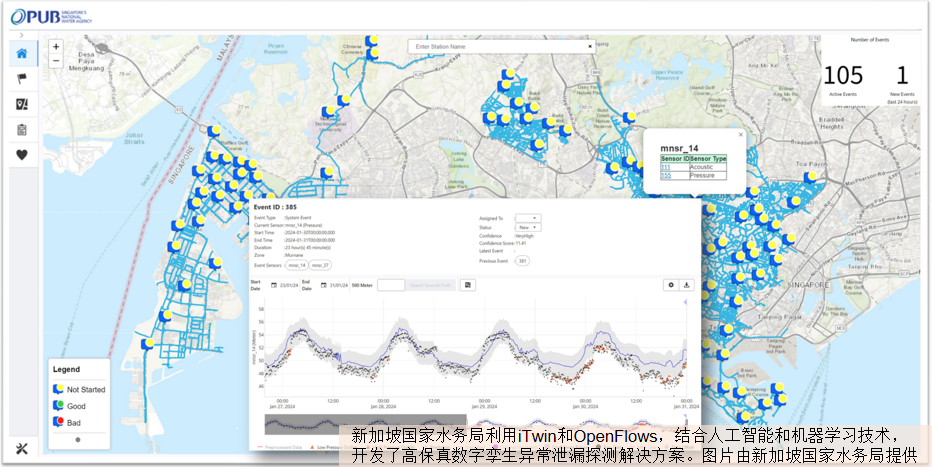Select event sensor mnsr_14 pill
The width and height of the screenshot is (932, 467).
296,265
